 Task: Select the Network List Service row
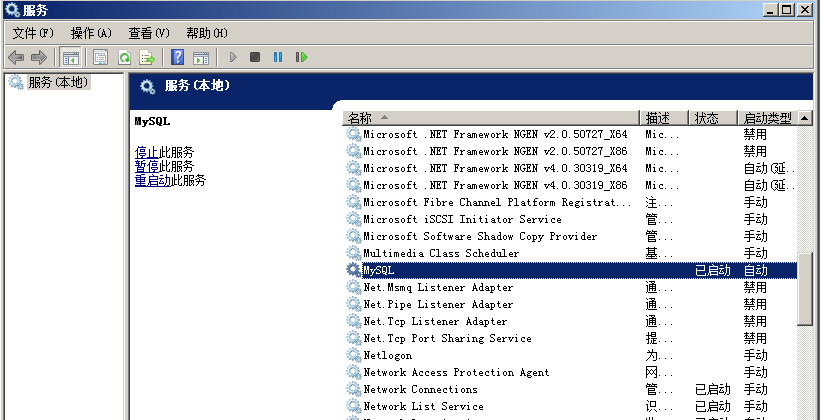(571, 406)
